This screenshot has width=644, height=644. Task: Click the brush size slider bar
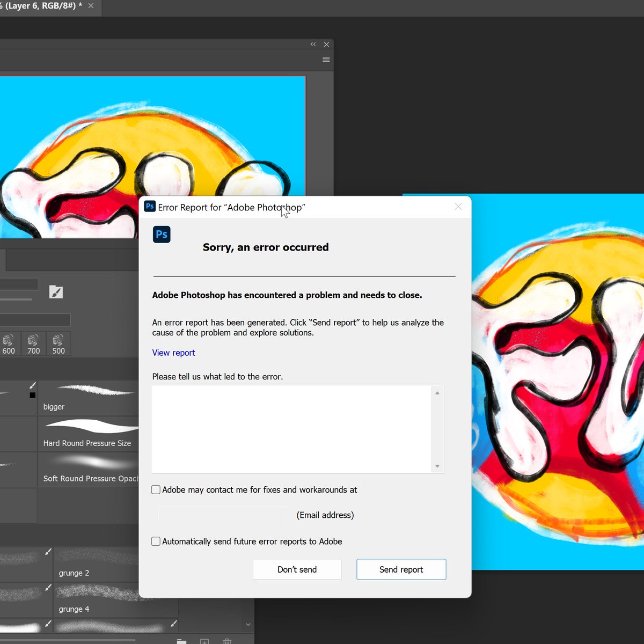click(16, 299)
